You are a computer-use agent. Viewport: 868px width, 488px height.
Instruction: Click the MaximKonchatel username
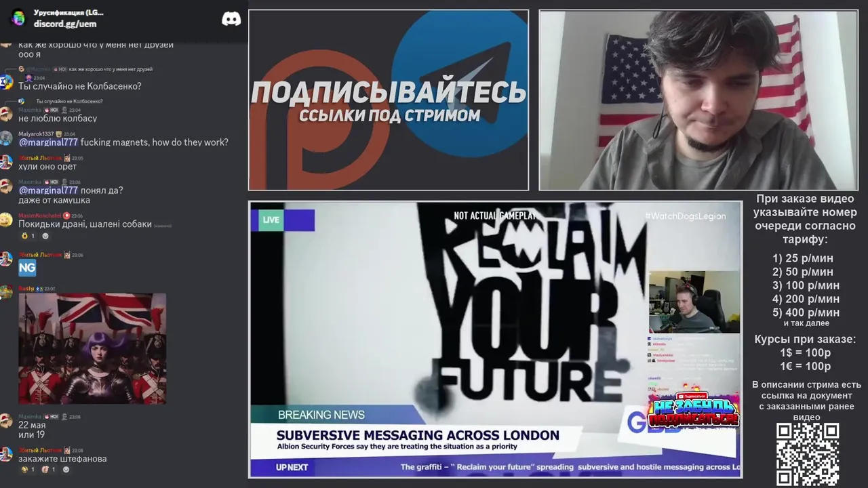[x=40, y=216]
